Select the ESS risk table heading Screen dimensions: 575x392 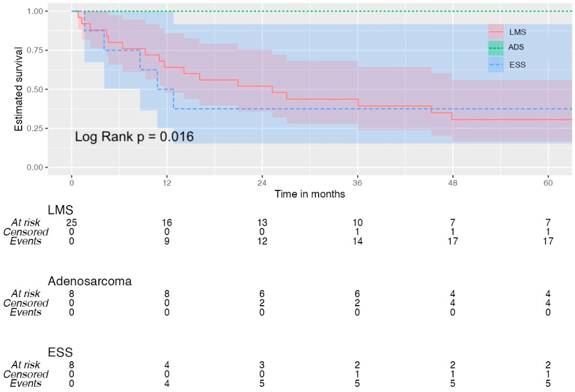(60, 352)
